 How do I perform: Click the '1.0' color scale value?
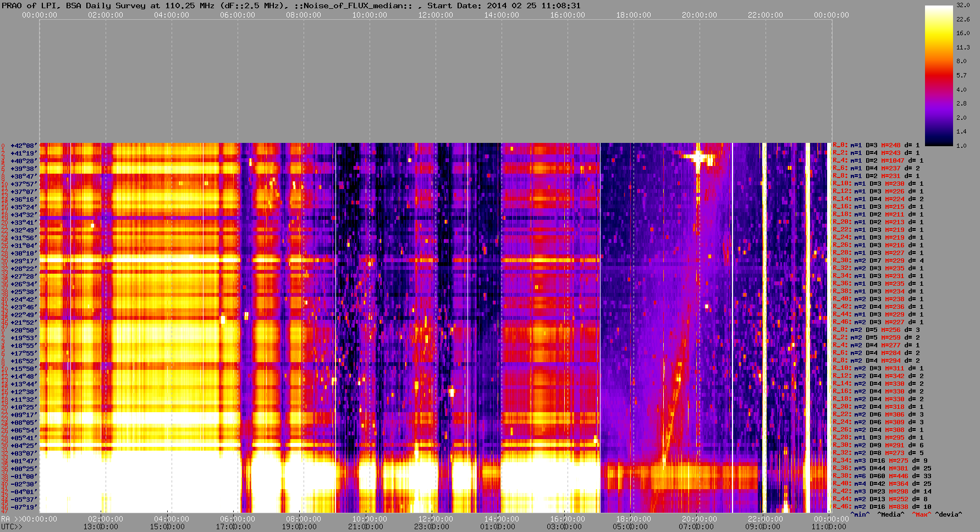tap(961, 146)
